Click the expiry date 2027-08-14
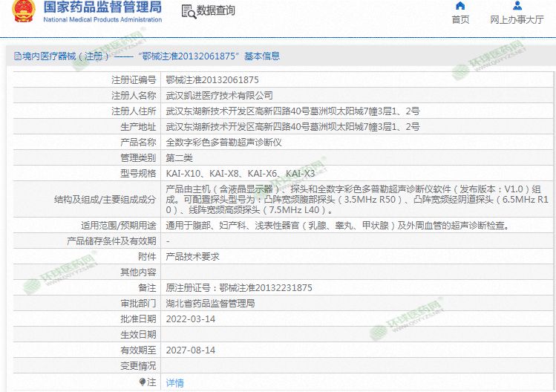 pos(190,350)
